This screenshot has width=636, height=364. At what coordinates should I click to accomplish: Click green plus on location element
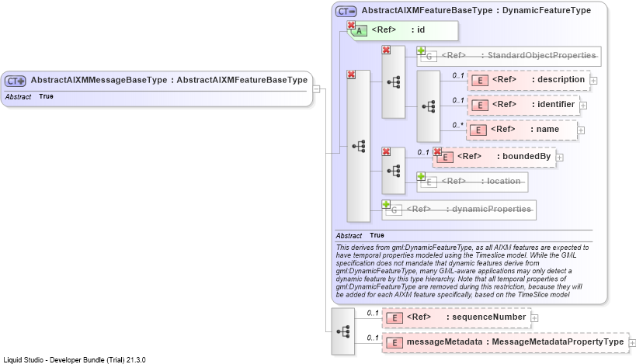[x=421, y=176]
